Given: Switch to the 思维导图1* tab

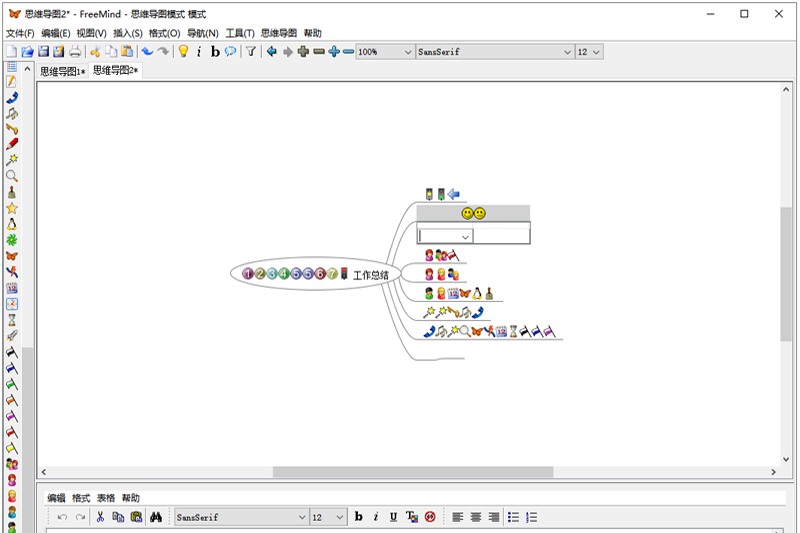Looking at the screenshot, I should 62,71.
